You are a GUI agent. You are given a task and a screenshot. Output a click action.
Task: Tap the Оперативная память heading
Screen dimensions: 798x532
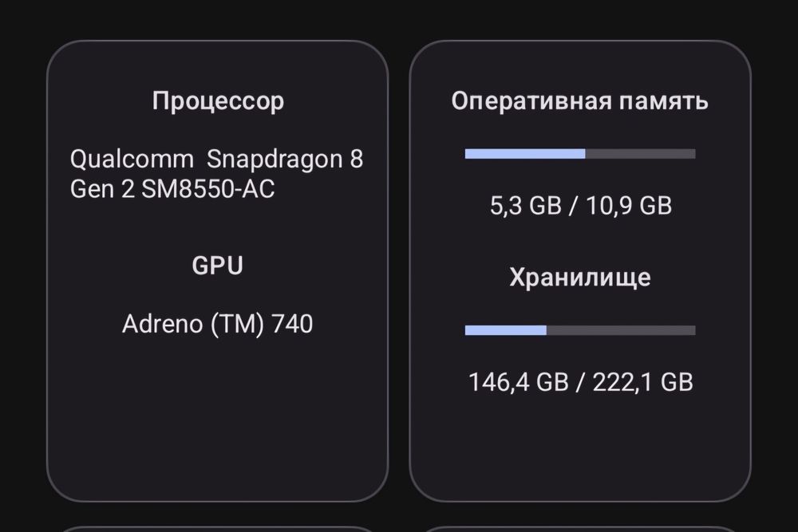click(579, 102)
